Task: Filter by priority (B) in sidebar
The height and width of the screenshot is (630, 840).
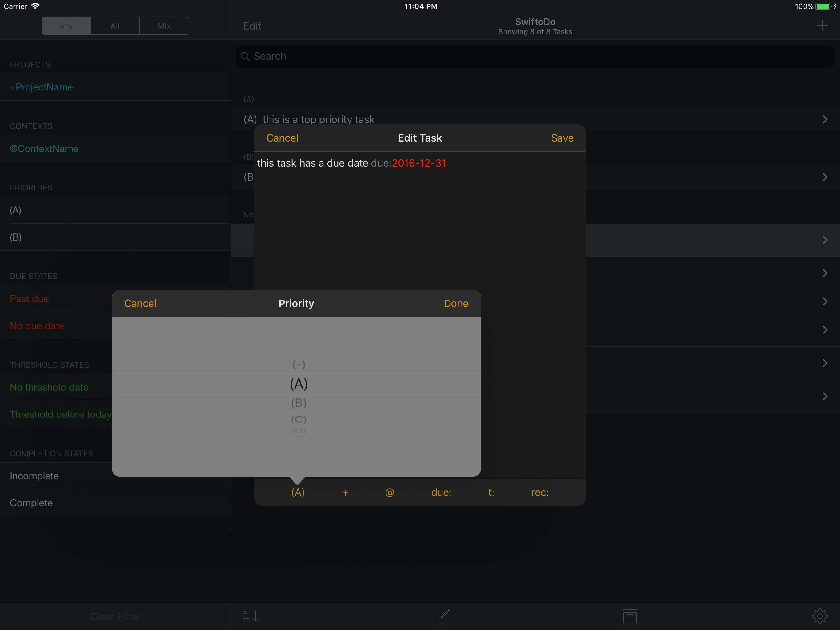Action: (x=115, y=237)
